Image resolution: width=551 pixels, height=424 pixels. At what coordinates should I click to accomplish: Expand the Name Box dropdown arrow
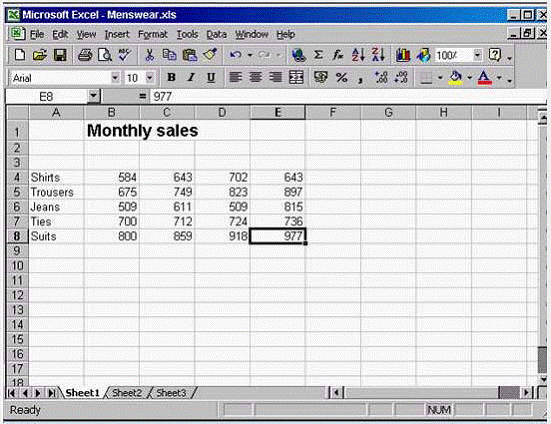93,96
